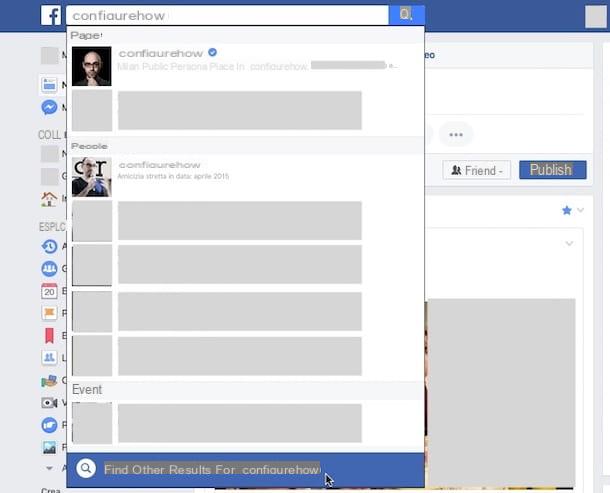Click the magnifier icon in the bottom results bar
Viewport: 610px width, 493px height.
point(86,468)
